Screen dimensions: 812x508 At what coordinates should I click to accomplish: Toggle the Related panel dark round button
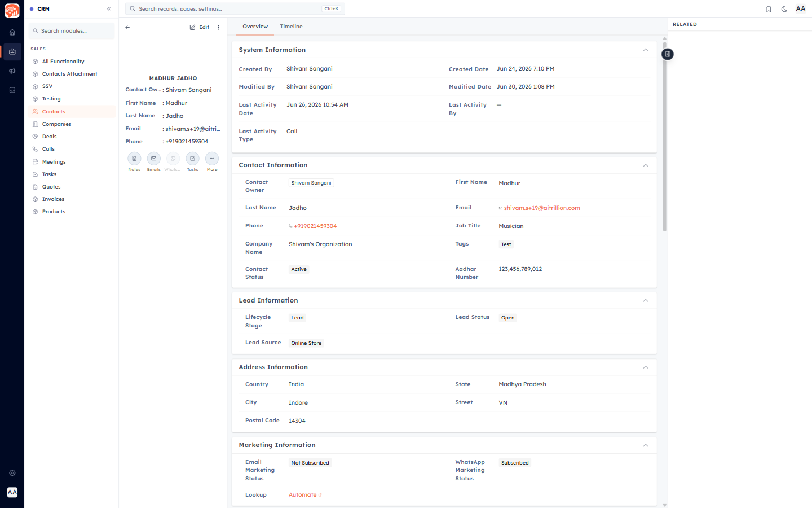pyautogui.click(x=668, y=54)
